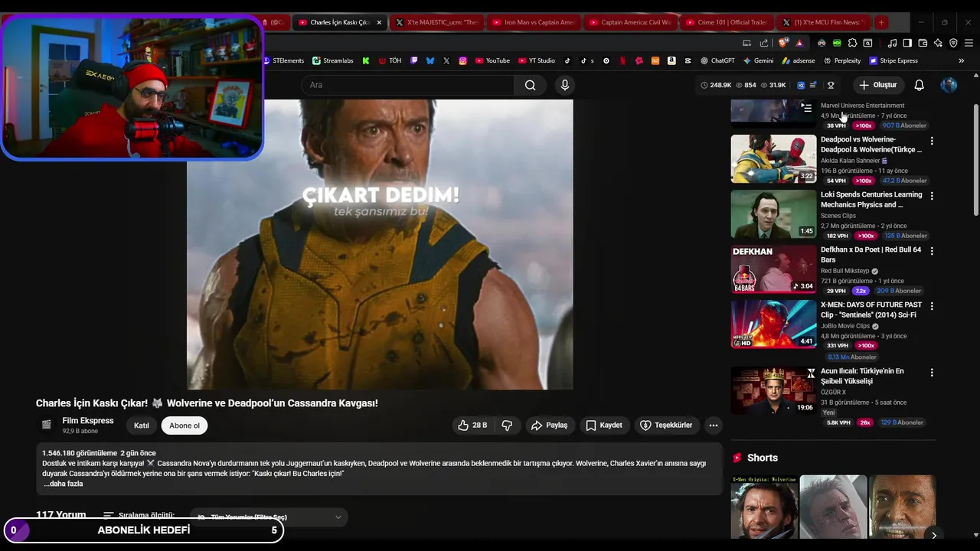This screenshot has height=551, width=980.
Task: Open Leo AI sparkle icon
Action: click(938, 43)
